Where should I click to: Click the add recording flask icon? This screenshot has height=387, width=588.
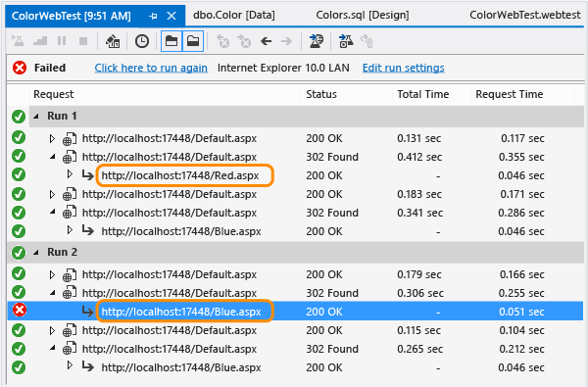tap(346, 41)
